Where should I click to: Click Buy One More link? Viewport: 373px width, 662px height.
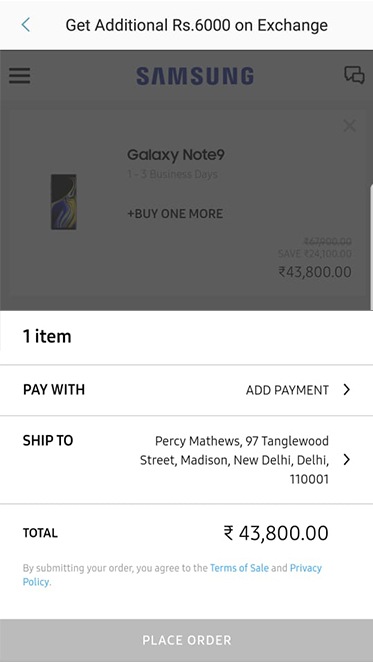[175, 214]
